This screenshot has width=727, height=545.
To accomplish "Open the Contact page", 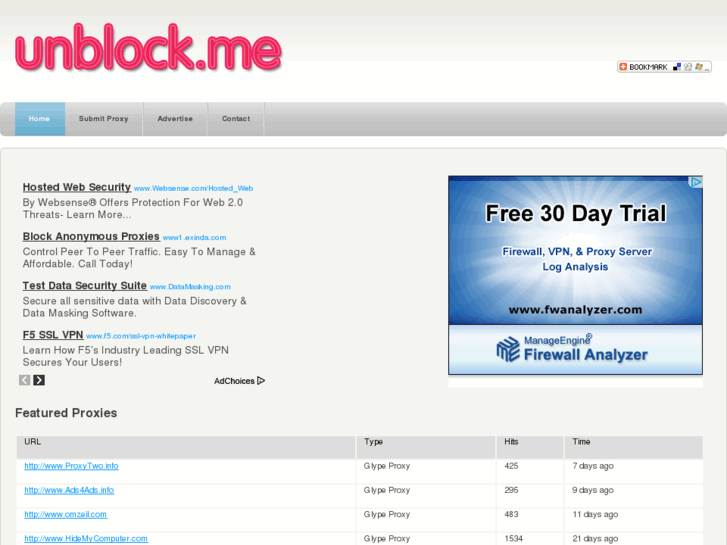I will (x=236, y=119).
